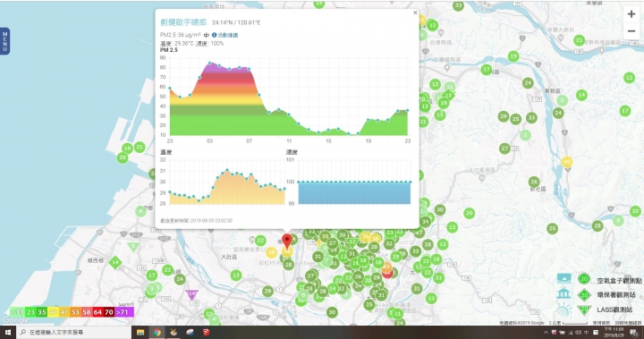Open the Windows Start menu

(x=8, y=333)
